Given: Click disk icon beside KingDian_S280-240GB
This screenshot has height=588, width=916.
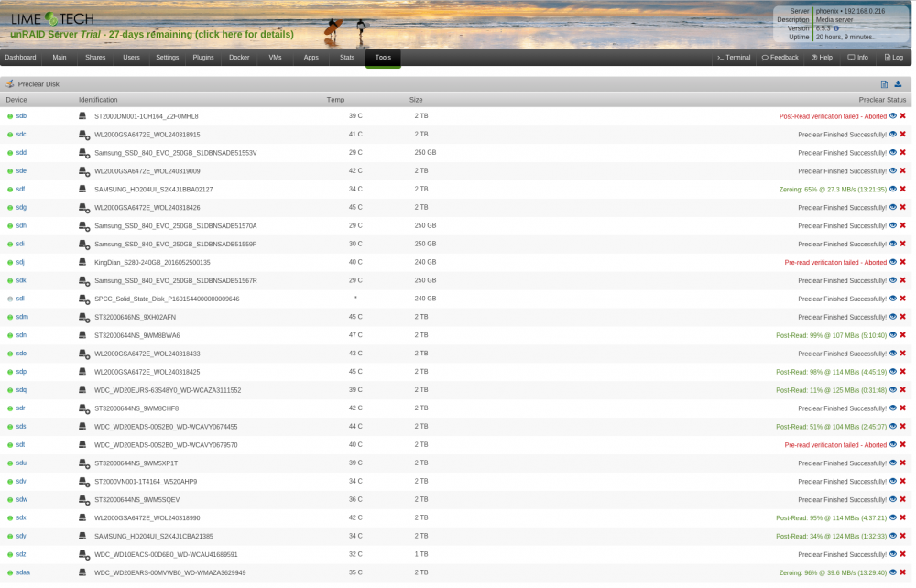Looking at the screenshot, I should point(82,262).
